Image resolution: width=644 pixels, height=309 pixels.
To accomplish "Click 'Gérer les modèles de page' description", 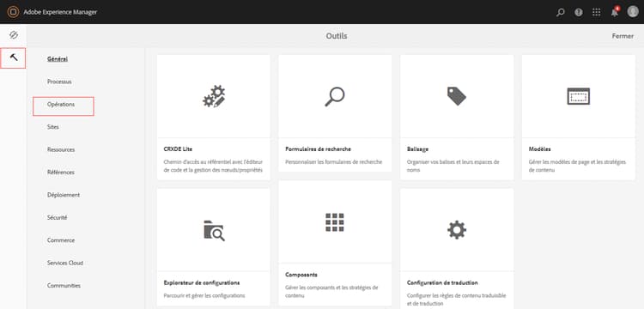I will coord(577,166).
